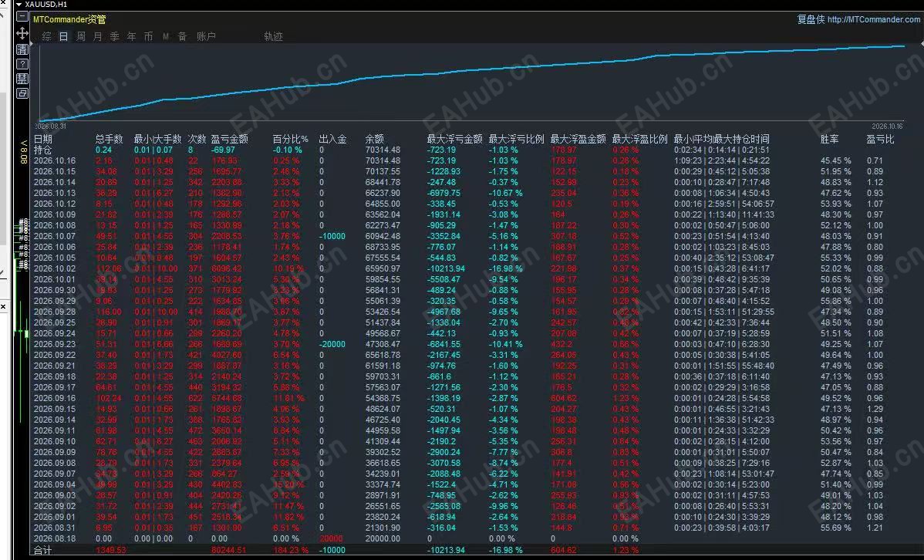Click the MTCommander资管 panel title

(x=69, y=19)
